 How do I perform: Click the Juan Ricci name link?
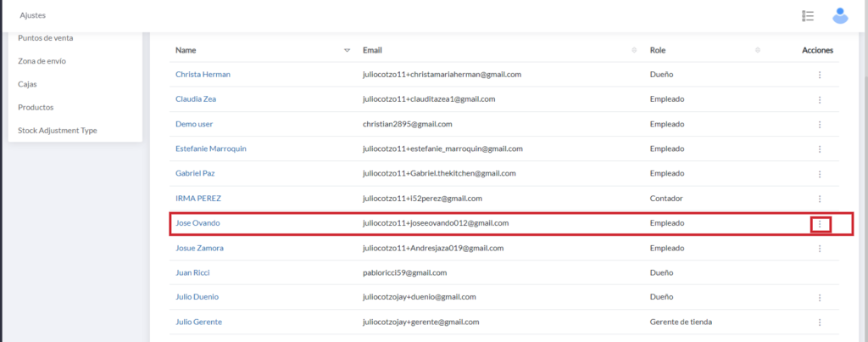tap(192, 272)
